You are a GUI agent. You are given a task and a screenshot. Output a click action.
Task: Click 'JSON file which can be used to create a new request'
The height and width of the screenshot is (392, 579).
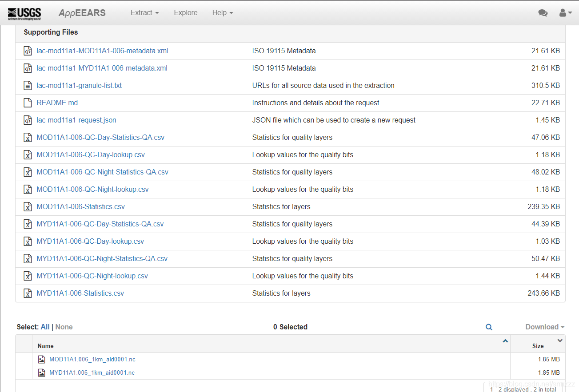[x=334, y=120]
